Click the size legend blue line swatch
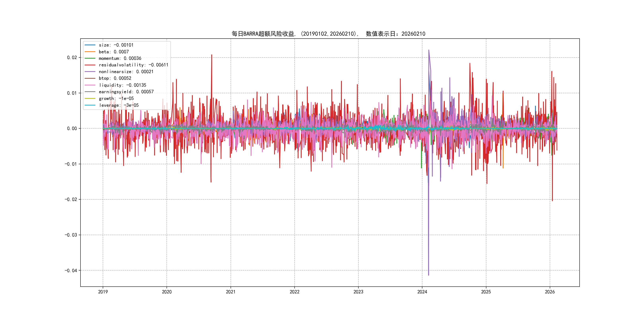Viewport: 644px width, 322px height. point(90,45)
